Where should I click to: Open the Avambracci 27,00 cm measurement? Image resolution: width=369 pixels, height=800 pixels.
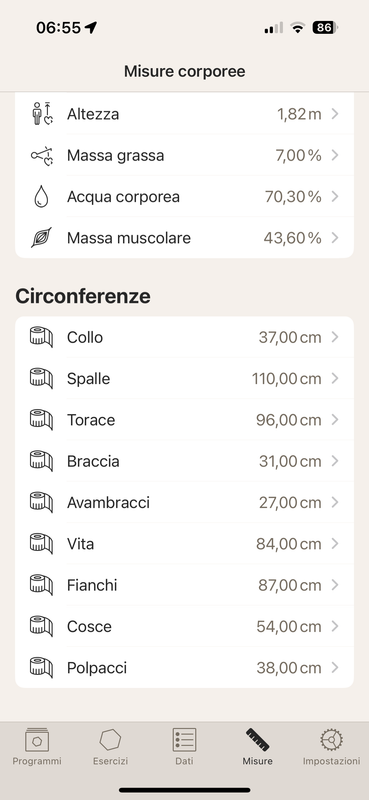[x=184, y=503]
